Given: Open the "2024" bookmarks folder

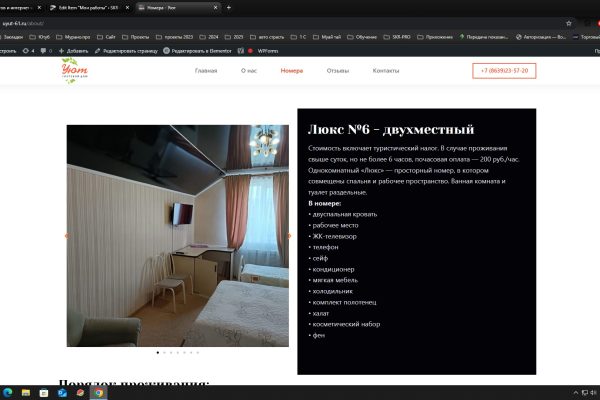Looking at the screenshot, I should pos(209,37).
